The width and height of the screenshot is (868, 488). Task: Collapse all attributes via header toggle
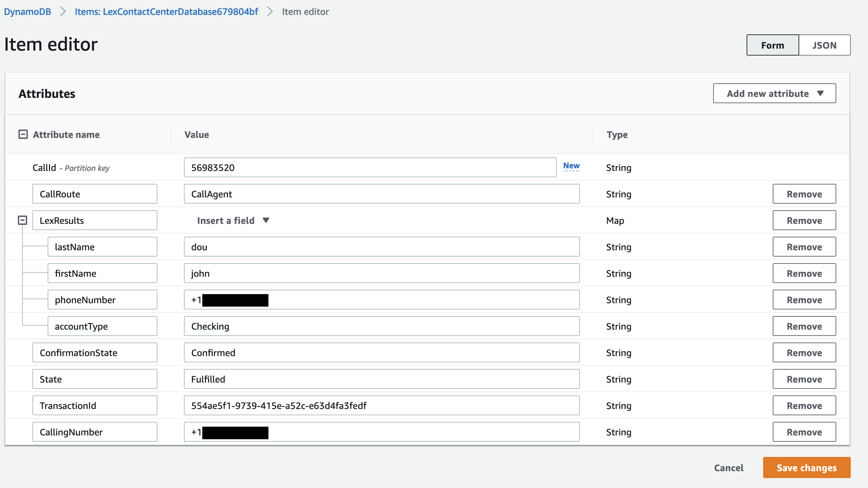tap(23, 134)
